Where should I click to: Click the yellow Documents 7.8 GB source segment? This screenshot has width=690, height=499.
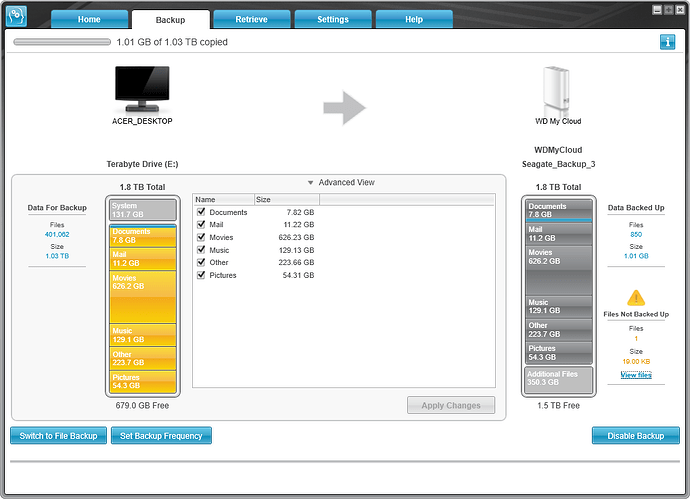click(143, 236)
